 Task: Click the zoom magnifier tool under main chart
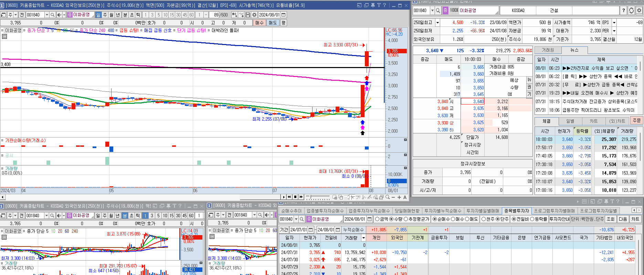click(x=388, y=197)
